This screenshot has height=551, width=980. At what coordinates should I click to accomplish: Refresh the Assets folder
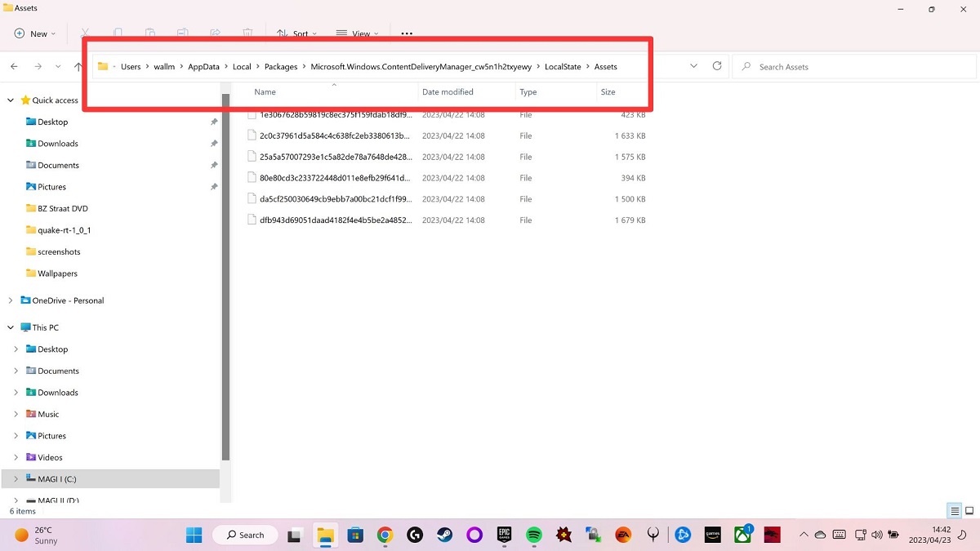pyautogui.click(x=717, y=66)
